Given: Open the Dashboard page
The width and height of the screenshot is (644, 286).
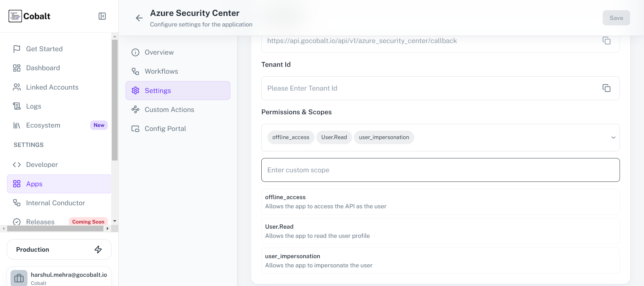Looking at the screenshot, I should [x=59, y=68].
